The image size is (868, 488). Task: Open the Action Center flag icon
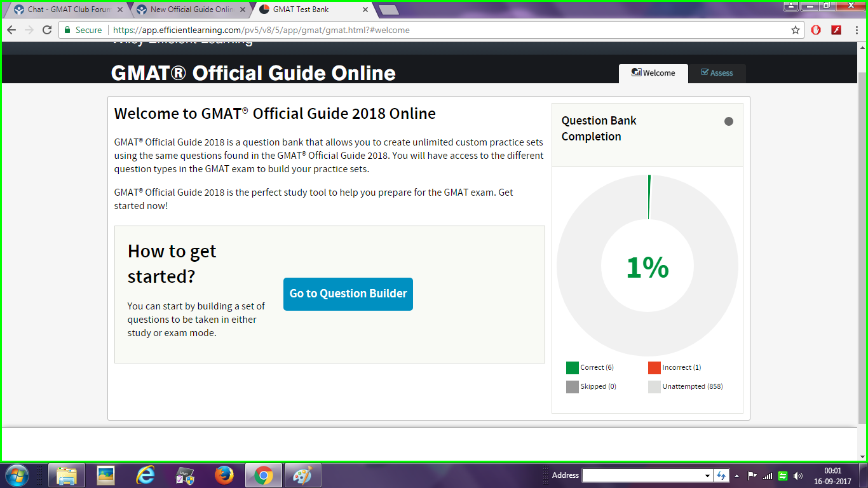tap(752, 475)
